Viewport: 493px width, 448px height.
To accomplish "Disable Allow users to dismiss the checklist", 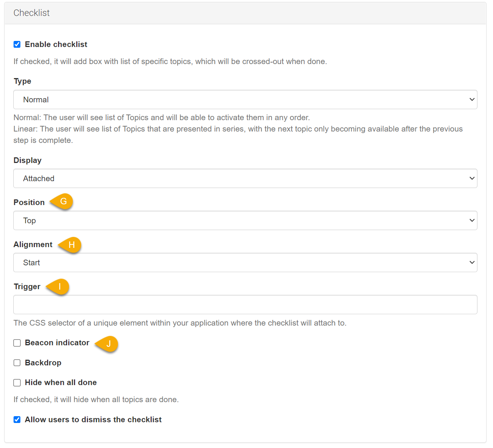I will (x=17, y=420).
